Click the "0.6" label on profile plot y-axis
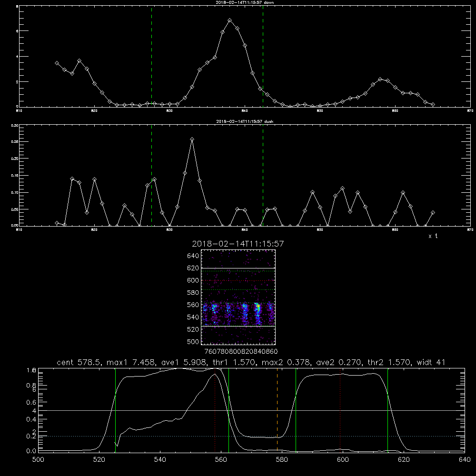 [31, 402]
